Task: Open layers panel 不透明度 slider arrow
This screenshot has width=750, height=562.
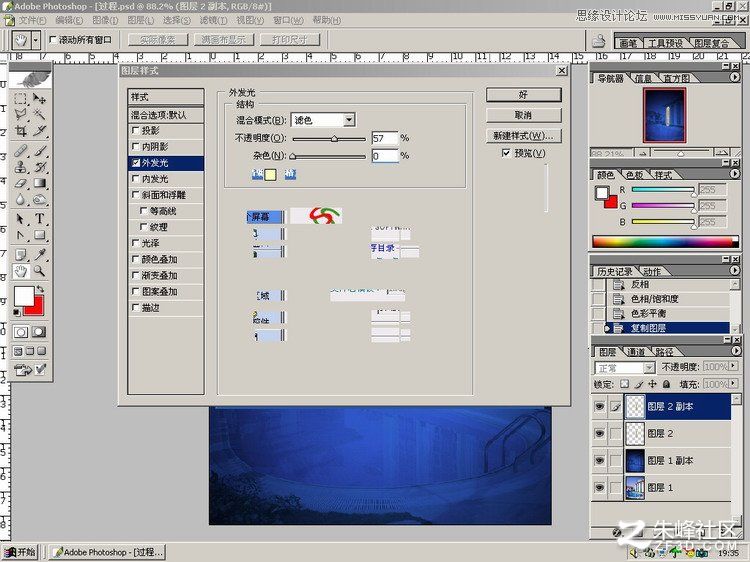Action: coord(733,367)
